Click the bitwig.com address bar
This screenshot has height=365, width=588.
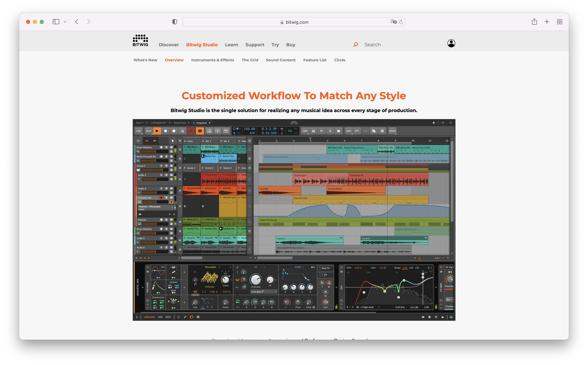294,22
